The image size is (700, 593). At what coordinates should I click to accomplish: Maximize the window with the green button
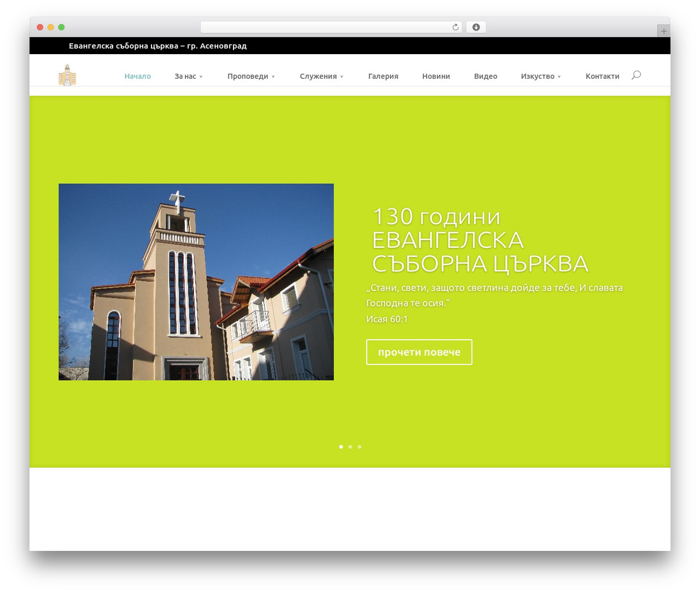click(61, 27)
